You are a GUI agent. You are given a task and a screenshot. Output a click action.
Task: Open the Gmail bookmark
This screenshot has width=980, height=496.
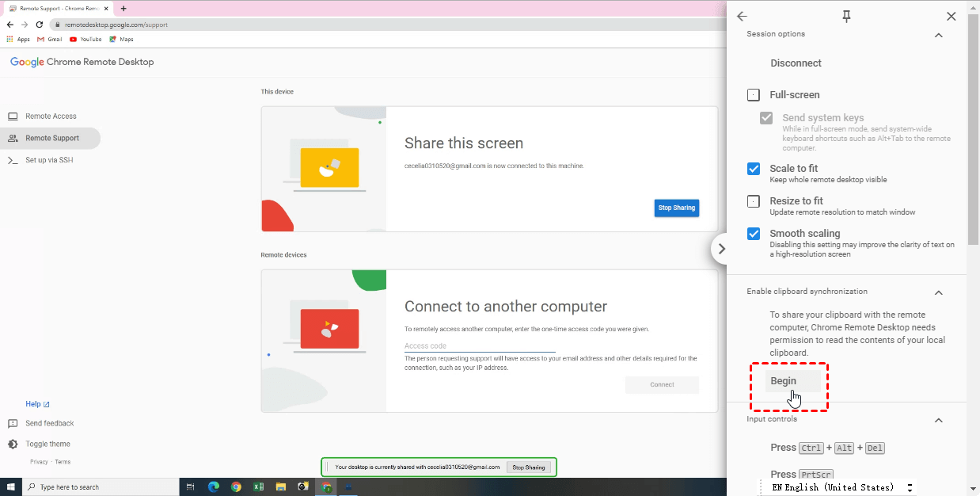pyautogui.click(x=49, y=39)
